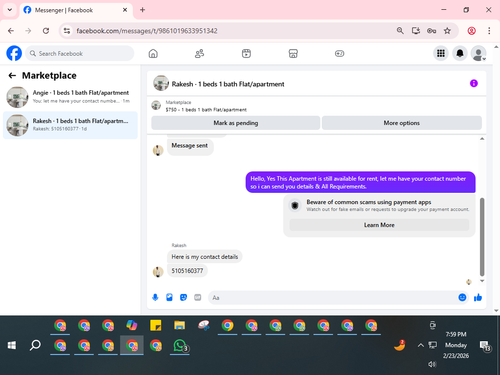Viewport: 500px width, 375px height.
Task: Select the Messenger | Facebook tab
Action: 76,10
